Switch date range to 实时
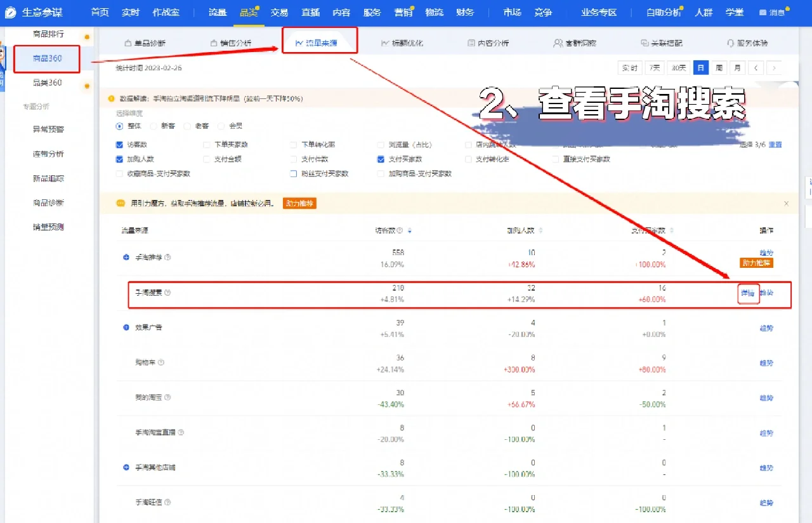 (629, 68)
